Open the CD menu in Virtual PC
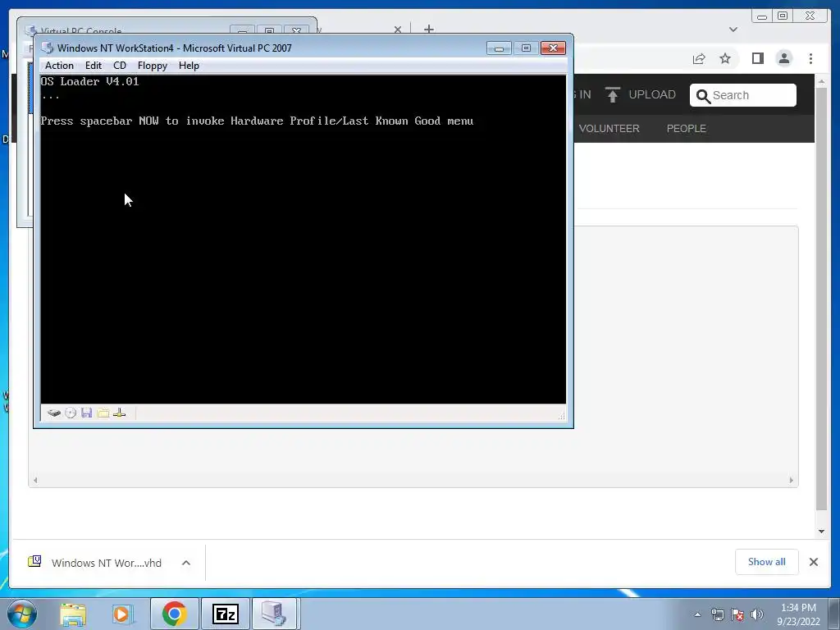The image size is (840, 630). click(x=120, y=66)
